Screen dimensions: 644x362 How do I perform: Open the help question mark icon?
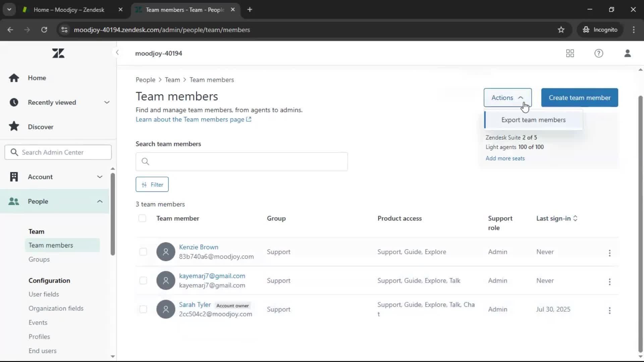pyautogui.click(x=599, y=53)
